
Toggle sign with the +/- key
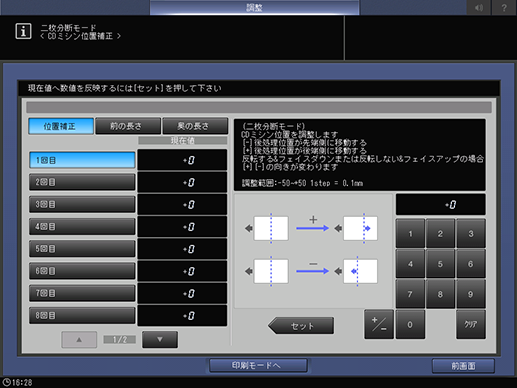379,324
